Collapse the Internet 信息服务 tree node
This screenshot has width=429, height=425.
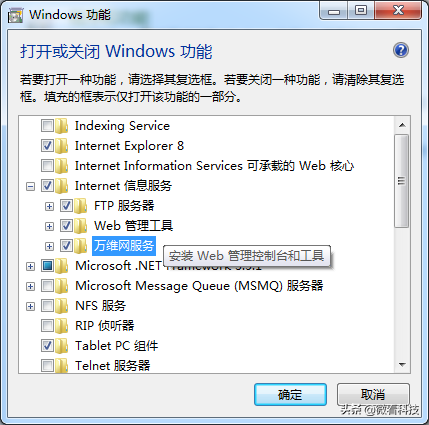(30, 186)
